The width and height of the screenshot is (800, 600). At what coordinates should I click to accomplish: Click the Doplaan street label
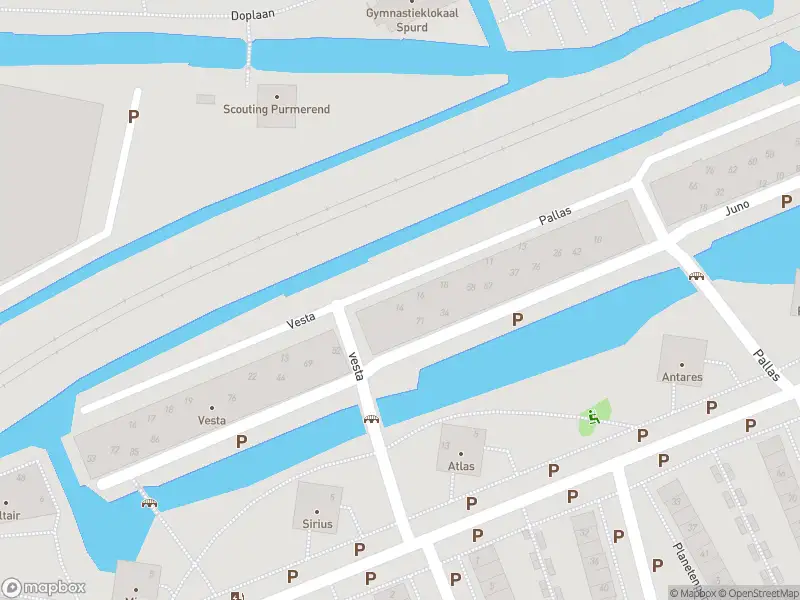click(x=253, y=14)
